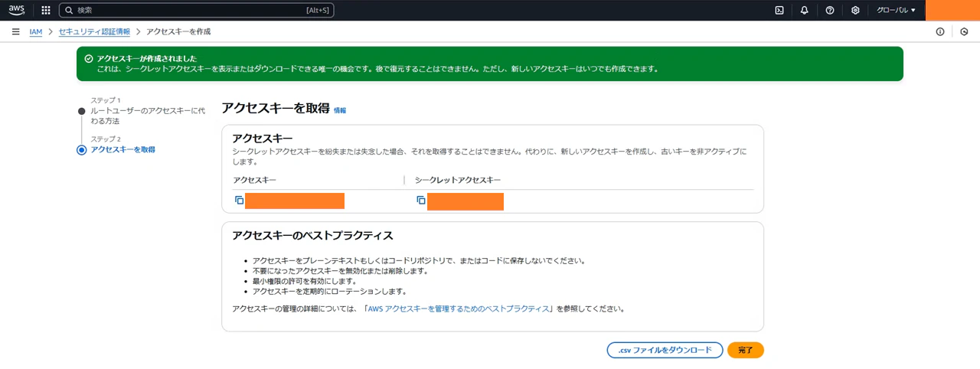Select step 2 アクセスキーを取得
The height and width of the screenshot is (369, 980).
point(122,149)
